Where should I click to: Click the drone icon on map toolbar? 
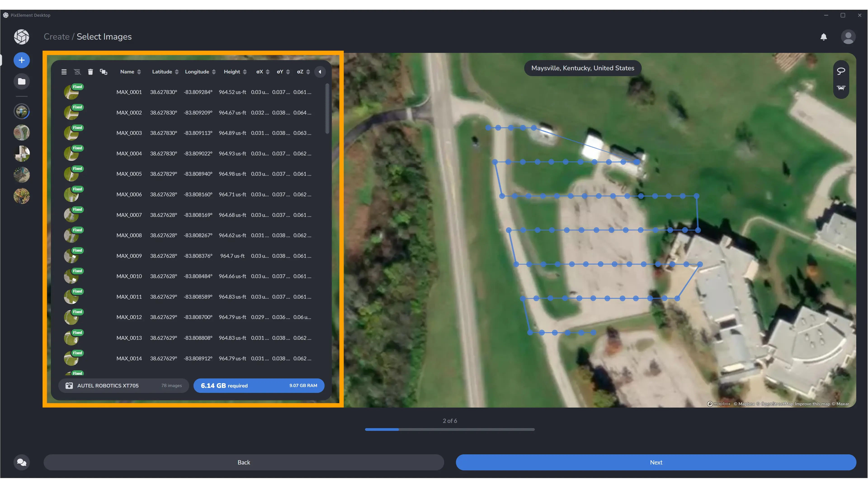841,88
